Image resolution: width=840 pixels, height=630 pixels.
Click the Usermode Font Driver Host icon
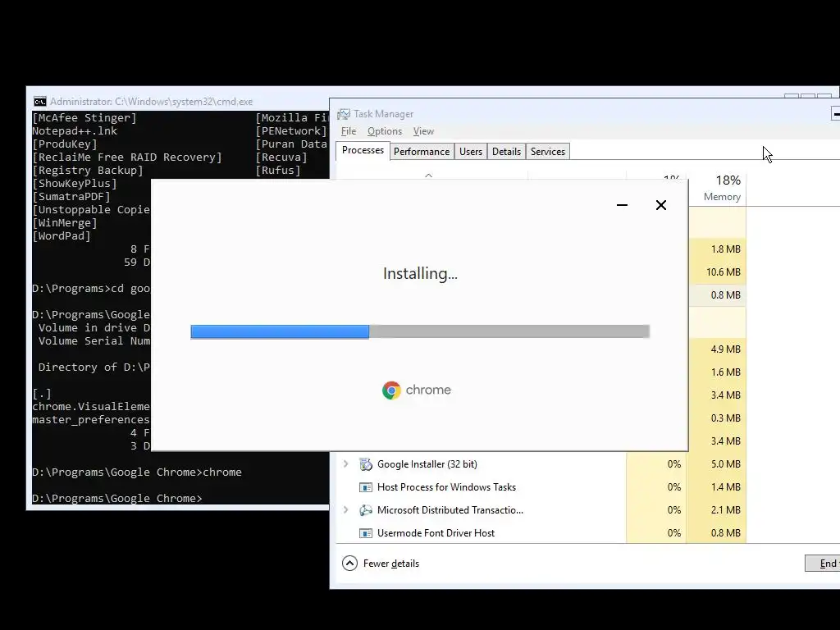365,533
